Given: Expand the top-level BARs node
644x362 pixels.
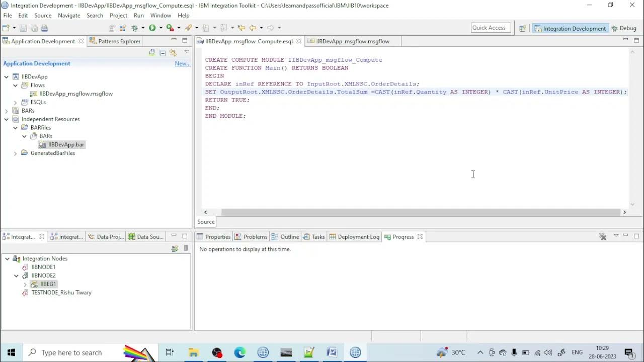Looking at the screenshot, I should 7,111.
